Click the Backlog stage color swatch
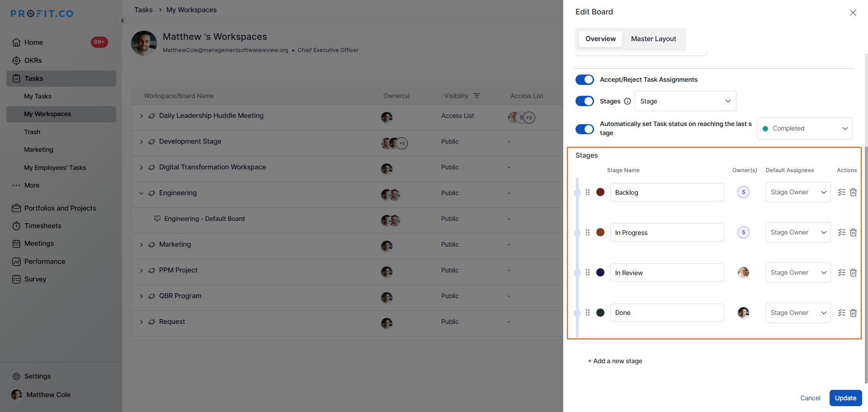This screenshot has width=868, height=412. click(x=600, y=192)
